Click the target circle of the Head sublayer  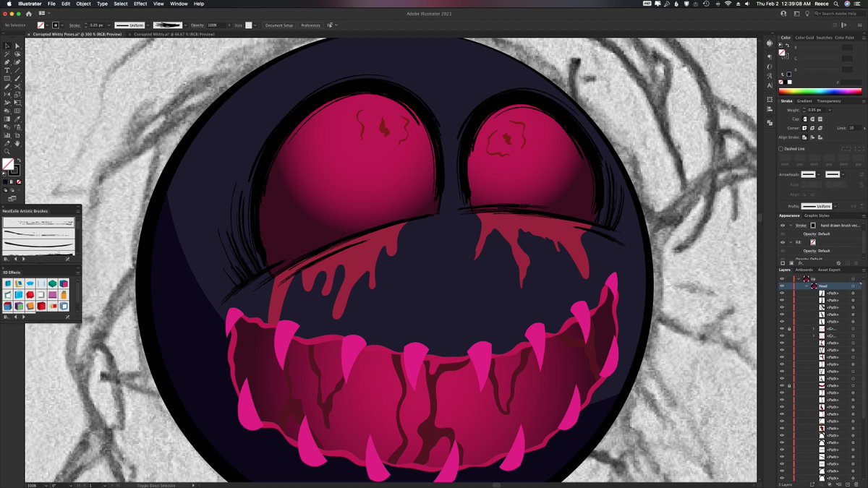point(853,286)
